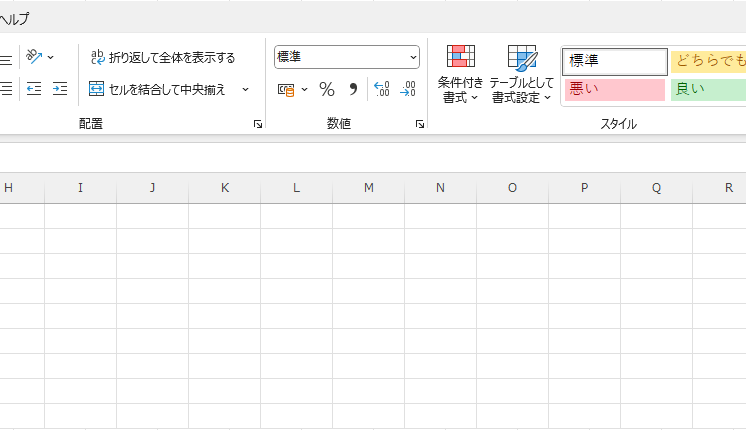Open the テーブルとして書式設定 gallery

[x=522, y=76]
